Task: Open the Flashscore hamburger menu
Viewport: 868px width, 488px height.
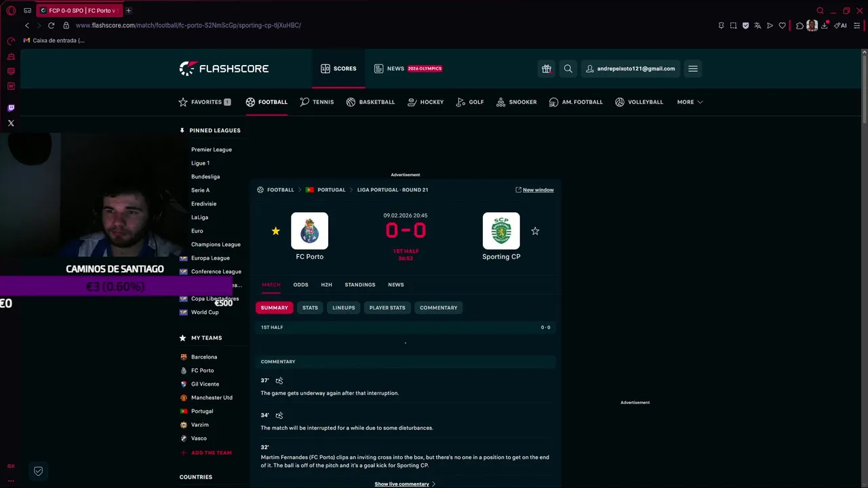Action: [x=692, y=68]
